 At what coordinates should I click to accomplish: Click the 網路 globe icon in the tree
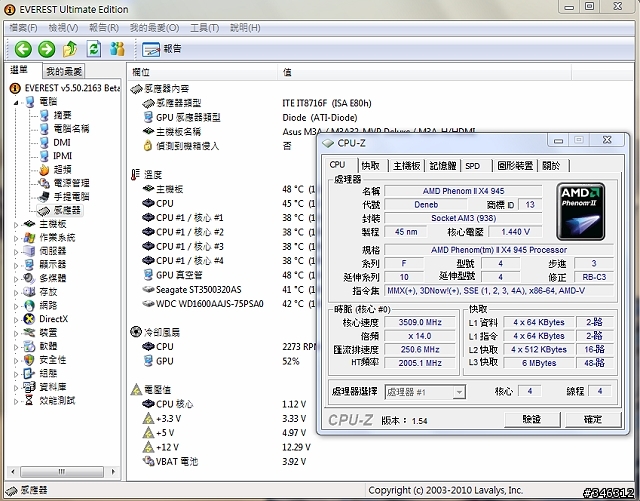[29, 305]
